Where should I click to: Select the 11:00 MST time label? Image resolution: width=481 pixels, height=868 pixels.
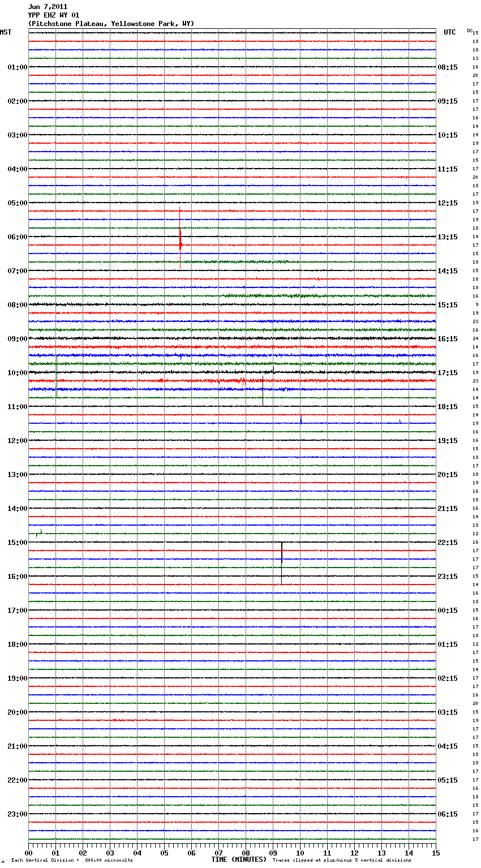pyautogui.click(x=18, y=407)
